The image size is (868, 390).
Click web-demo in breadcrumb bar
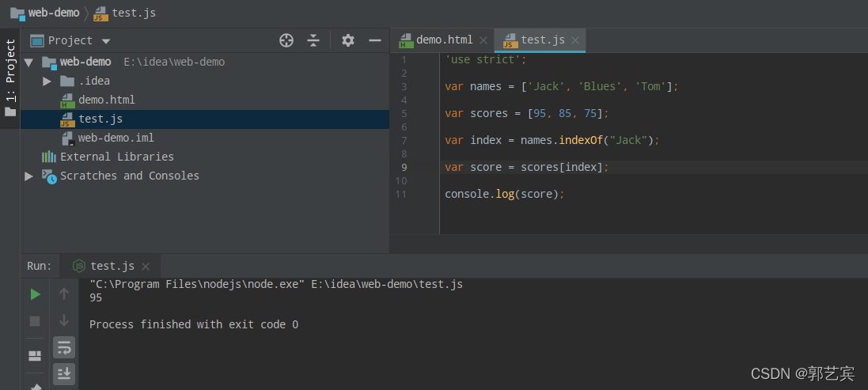coord(54,13)
